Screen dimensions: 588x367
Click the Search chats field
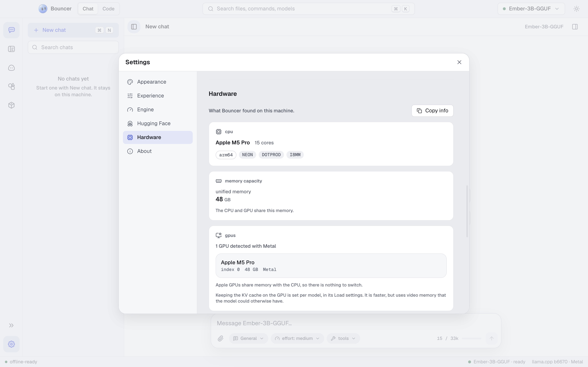coord(73,47)
